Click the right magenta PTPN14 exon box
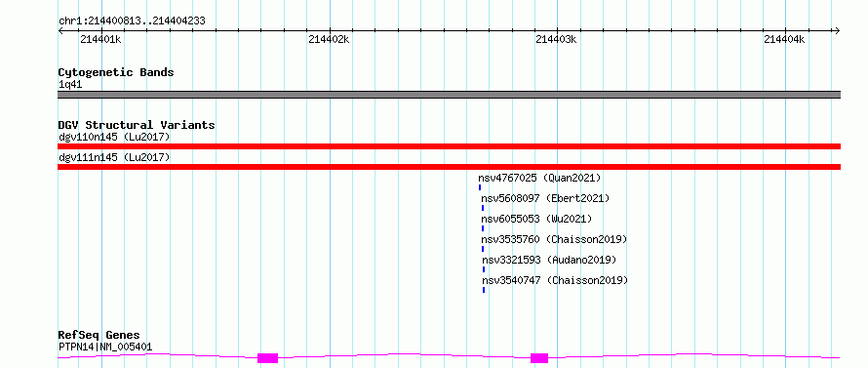The height and width of the screenshot is (368, 868). point(539,358)
